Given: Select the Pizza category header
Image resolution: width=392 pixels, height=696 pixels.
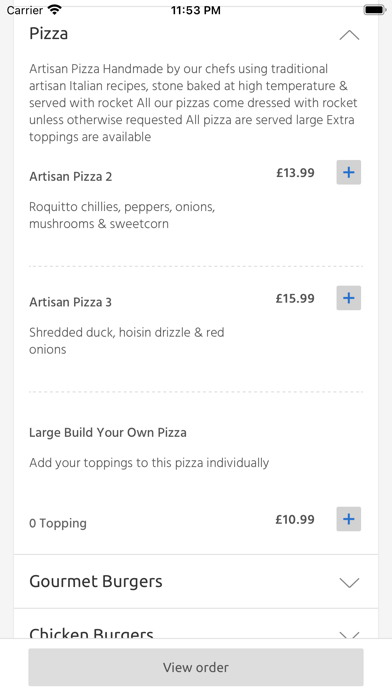Looking at the screenshot, I should 48,34.
